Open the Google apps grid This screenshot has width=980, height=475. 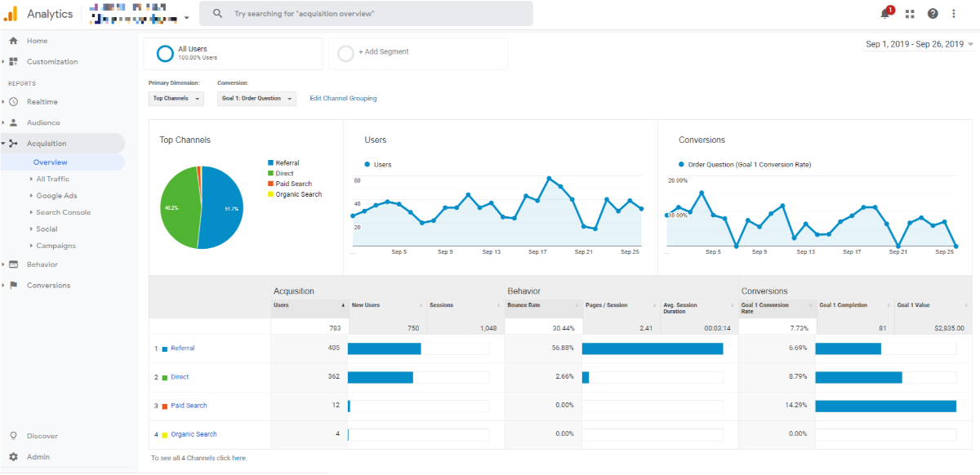click(x=911, y=13)
